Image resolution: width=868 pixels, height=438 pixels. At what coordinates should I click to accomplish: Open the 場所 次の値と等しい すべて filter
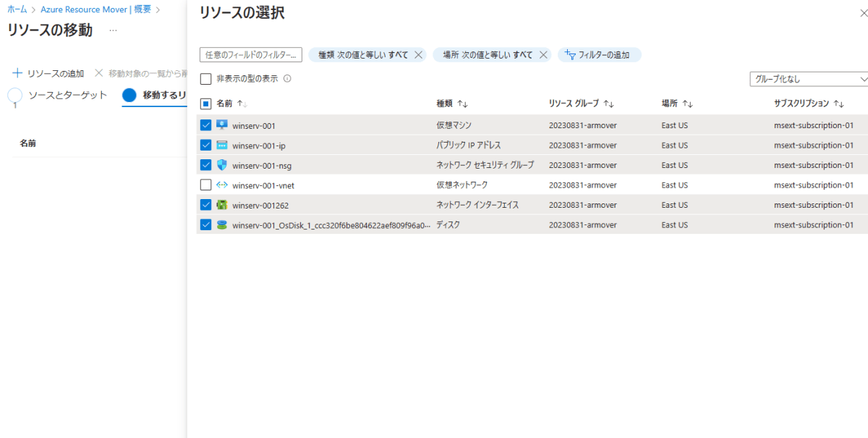coord(488,55)
